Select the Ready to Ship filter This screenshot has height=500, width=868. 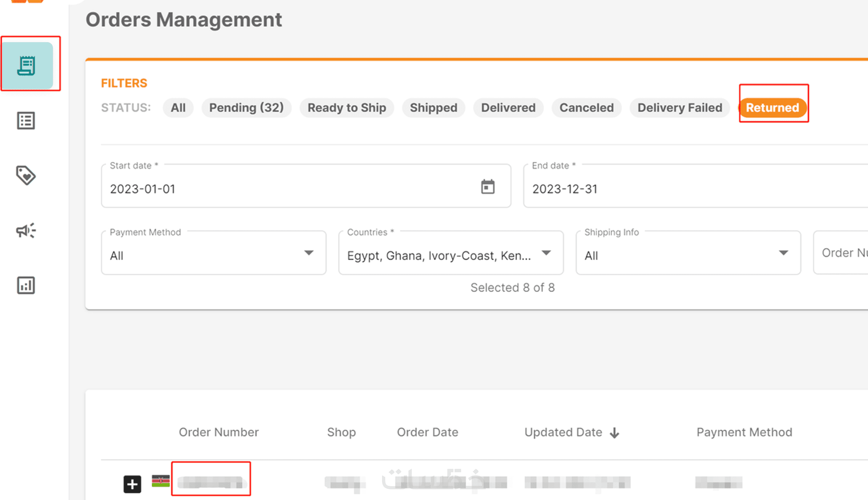(x=346, y=108)
